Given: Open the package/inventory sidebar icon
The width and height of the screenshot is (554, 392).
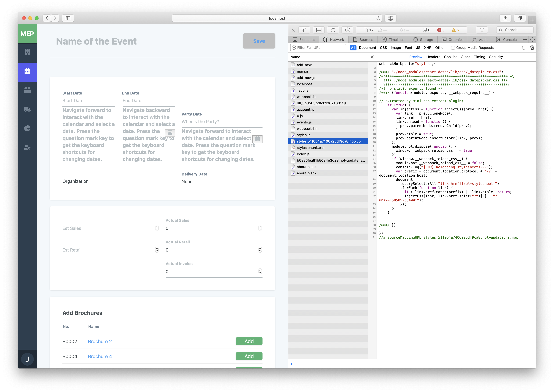Looking at the screenshot, I should [x=27, y=90].
